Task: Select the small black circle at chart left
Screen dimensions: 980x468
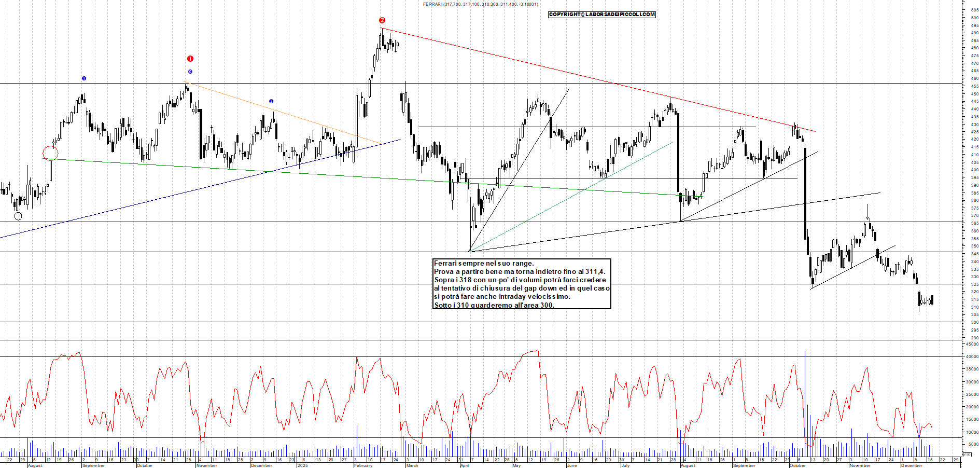Action: [18, 216]
